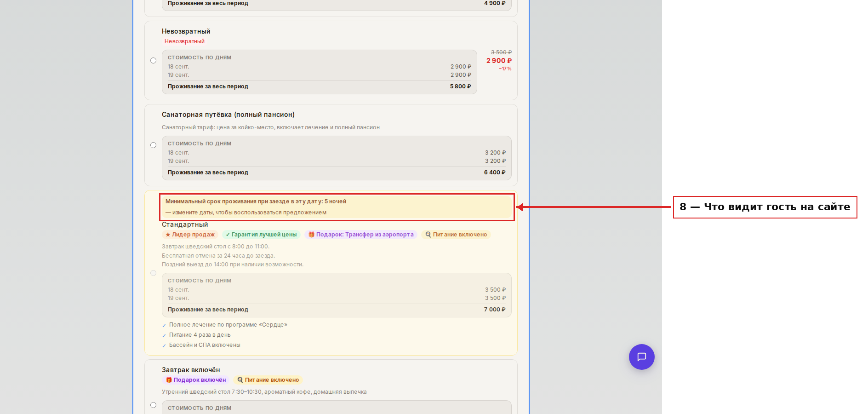
Task: Click the Стандартный rate title
Action: pyautogui.click(x=185, y=224)
